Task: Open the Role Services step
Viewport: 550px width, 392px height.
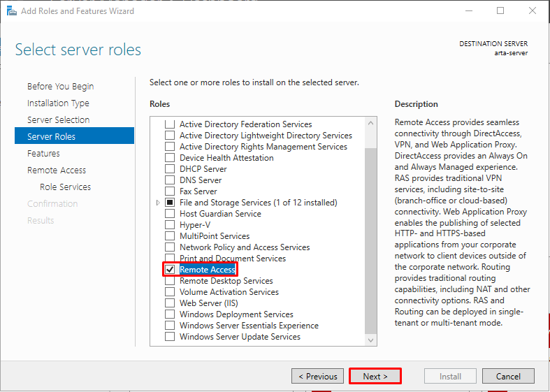Action: click(x=65, y=187)
